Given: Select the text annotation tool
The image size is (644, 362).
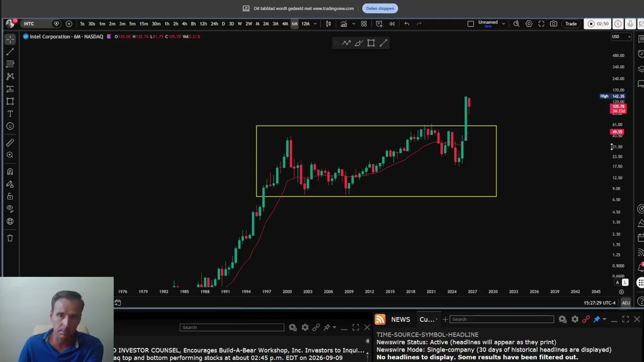Looking at the screenshot, I should point(10,114).
